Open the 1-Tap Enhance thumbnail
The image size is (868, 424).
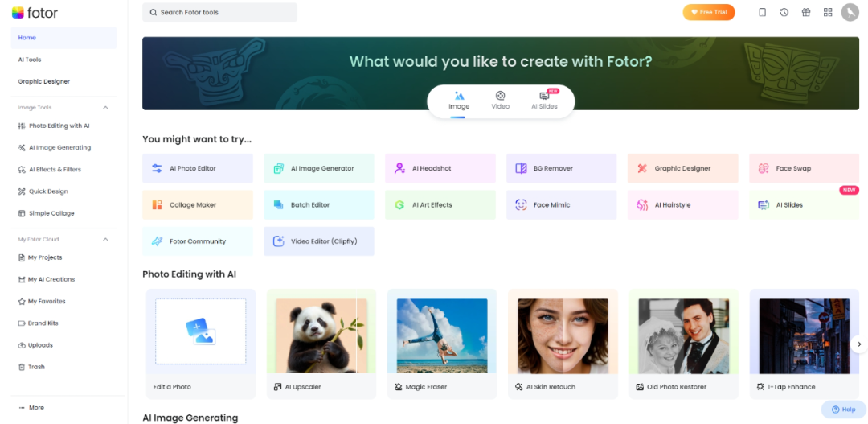pos(805,335)
